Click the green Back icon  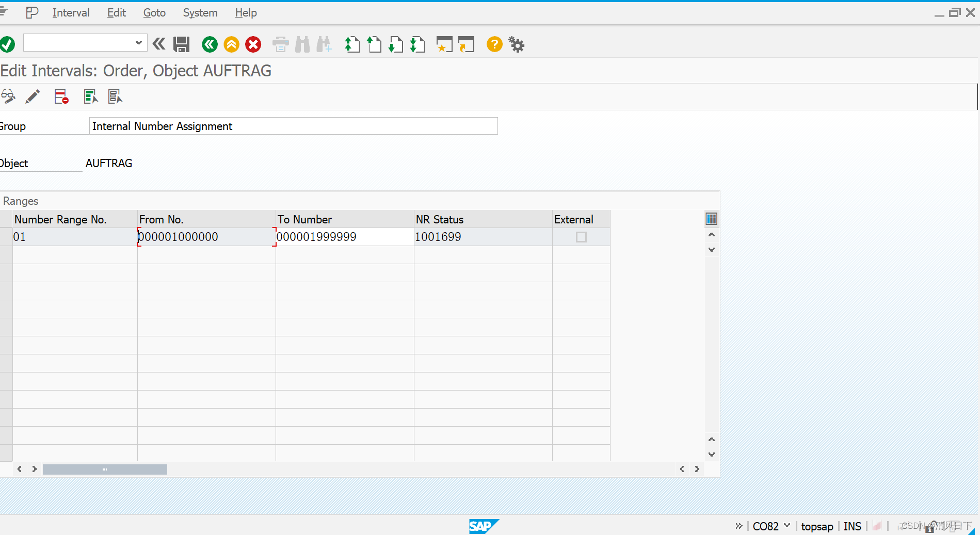click(210, 44)
